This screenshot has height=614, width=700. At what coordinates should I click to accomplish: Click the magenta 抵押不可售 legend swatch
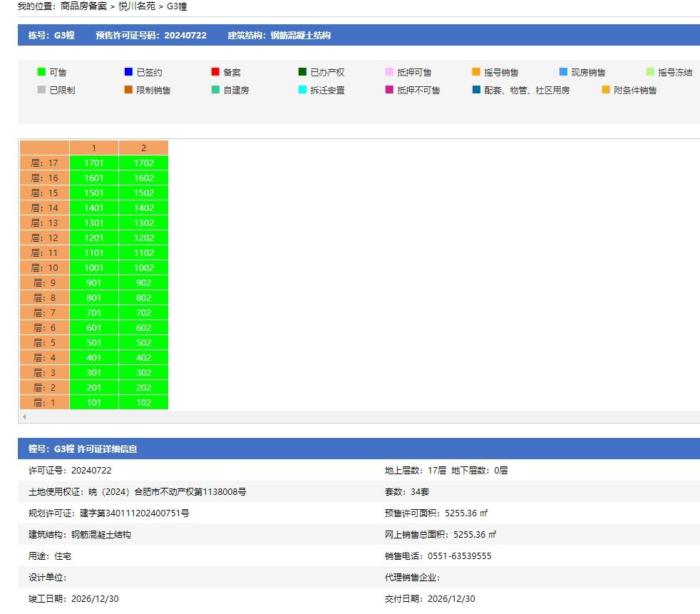tap(389, 90)
